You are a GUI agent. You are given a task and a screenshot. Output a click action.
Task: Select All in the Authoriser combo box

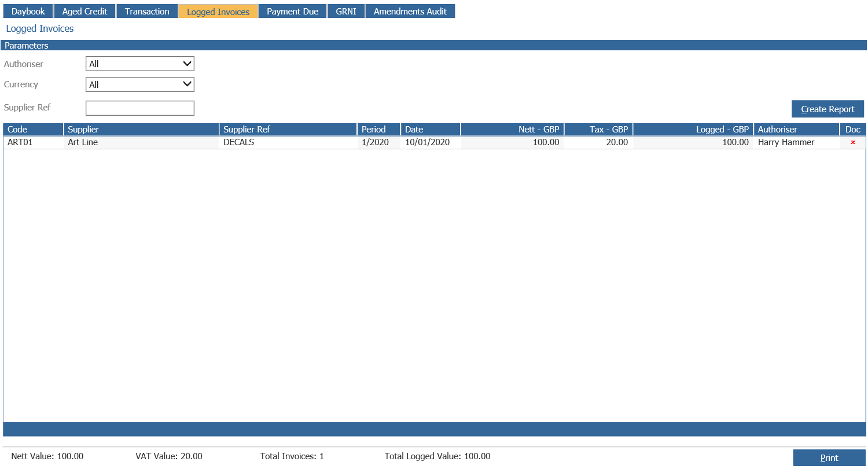click(139, 64)
